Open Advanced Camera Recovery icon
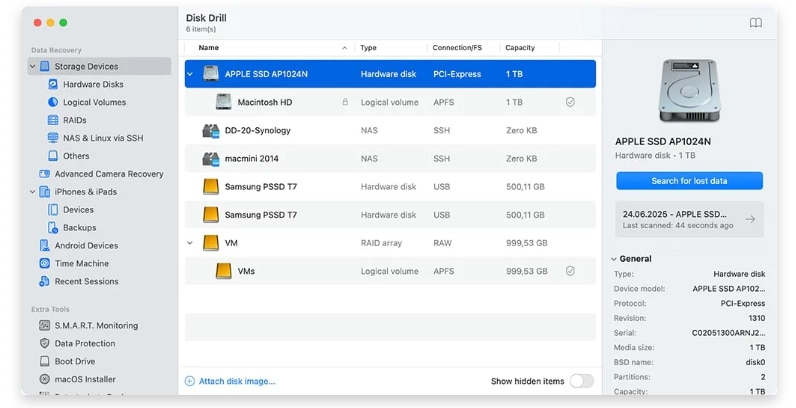This screenshot has width=796, height=408. coord(45,174)
